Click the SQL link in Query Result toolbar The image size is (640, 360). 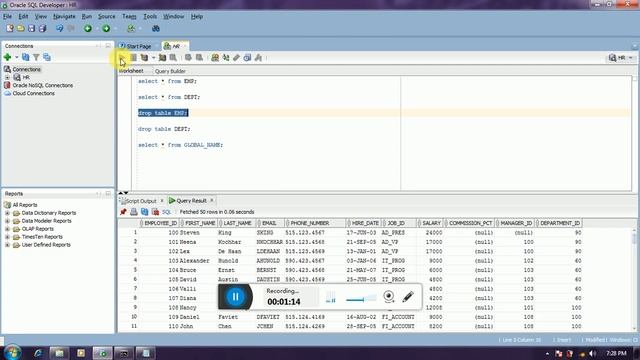(x=167, y=212)
